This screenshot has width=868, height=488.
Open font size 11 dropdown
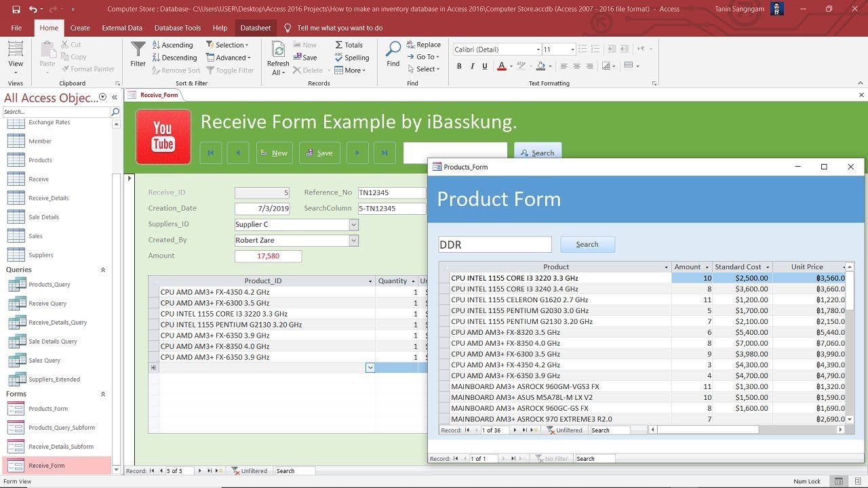click(x=573, y=49)
